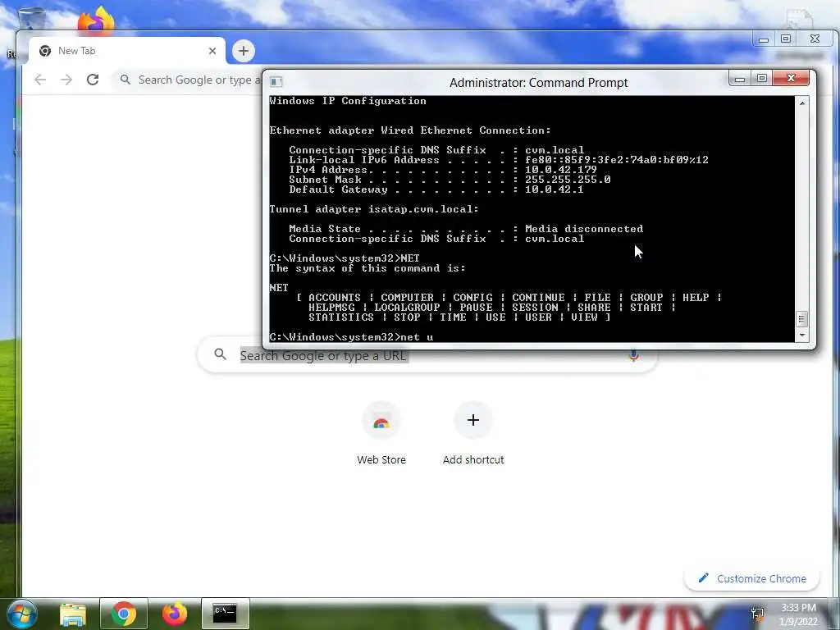Select the New Tab tab in Chrome

coord(127,51)
